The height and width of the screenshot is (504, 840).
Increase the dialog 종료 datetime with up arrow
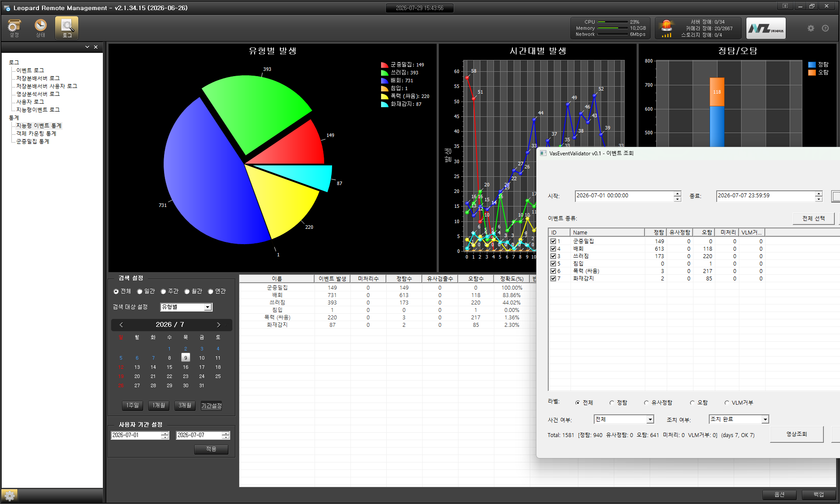819,193
